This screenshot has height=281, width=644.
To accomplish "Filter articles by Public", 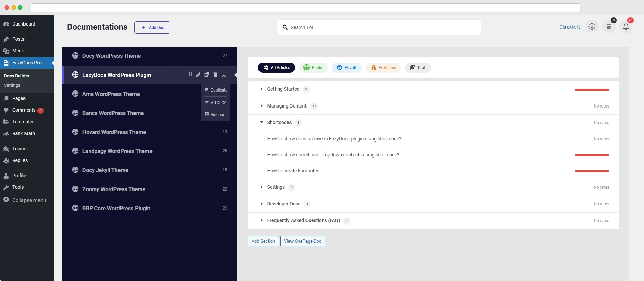I will coord(313,68).
